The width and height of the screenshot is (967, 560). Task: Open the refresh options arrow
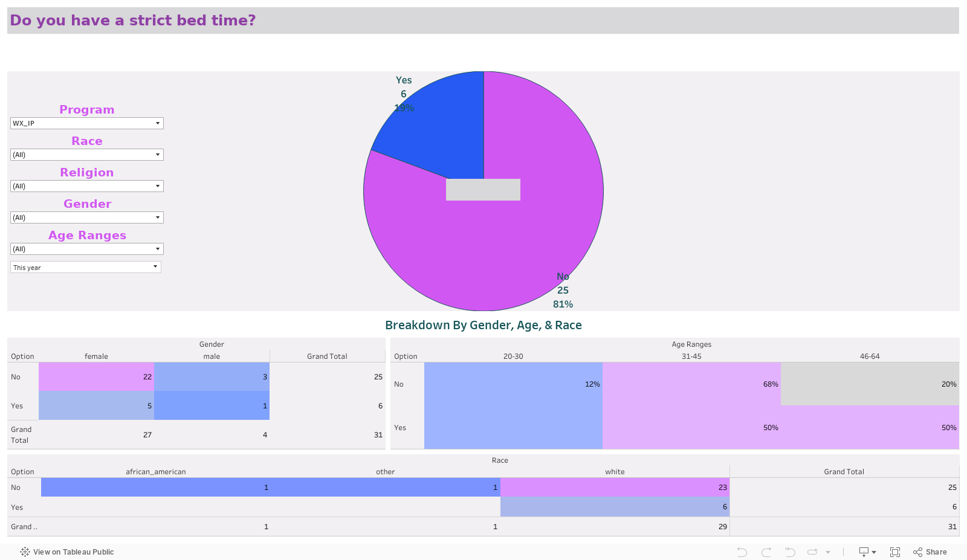coord(828,552)
